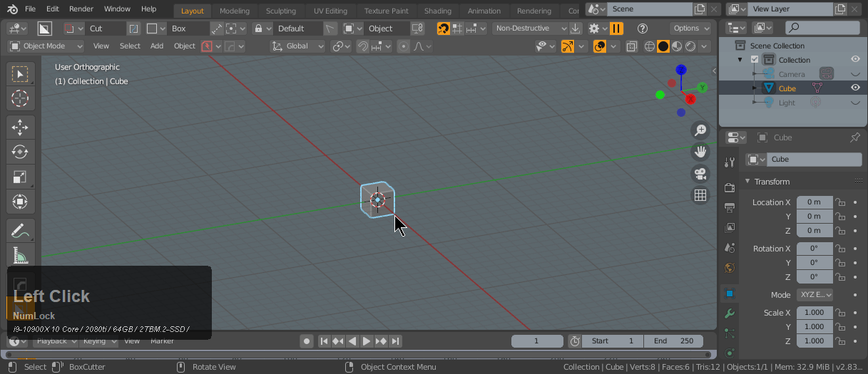The height and width of the screenshot is (374, 868).
Task: Switch to the Sculpting workspace tab
Action: [x=281, y=11]
